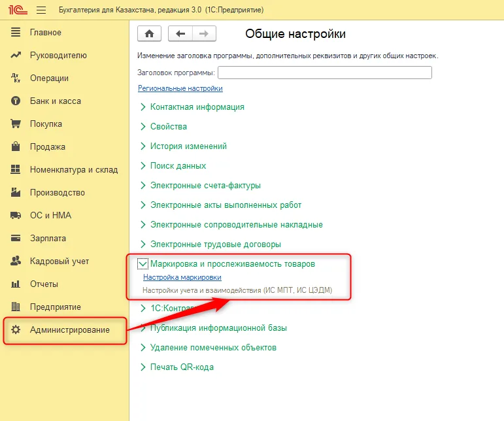Screen dimensions: 504x421
Task: Navigate back with the left arrow
Action: tap(180, 33)
